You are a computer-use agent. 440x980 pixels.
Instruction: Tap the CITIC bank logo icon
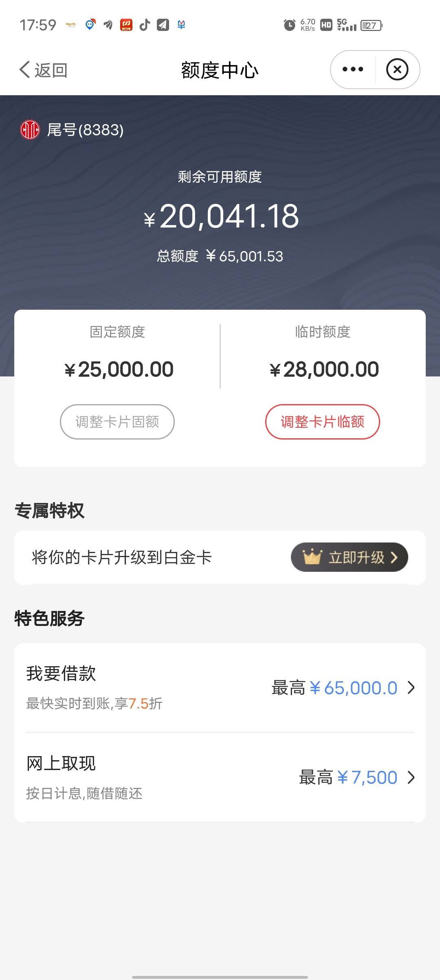point(30,130)
